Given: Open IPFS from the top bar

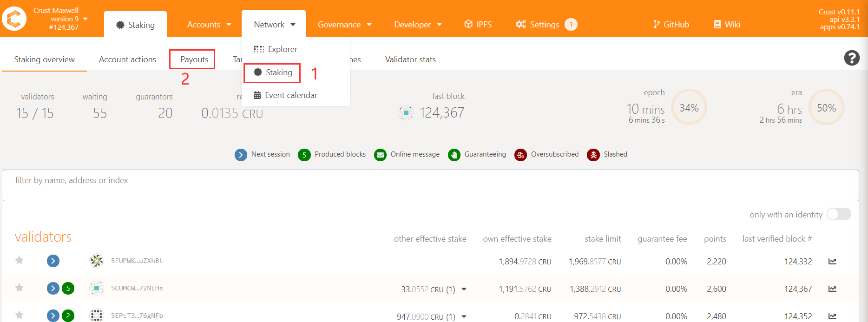Looking at the screenshot, I should pos(478,24).
